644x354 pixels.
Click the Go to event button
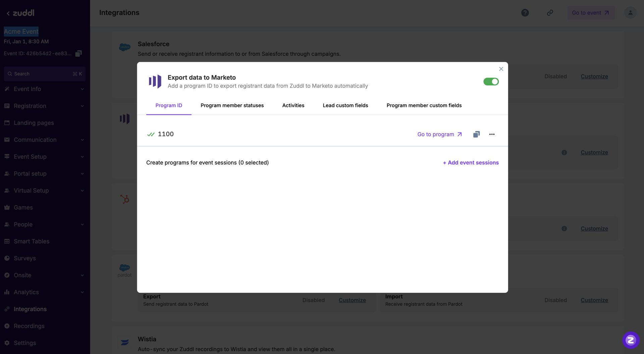tap(591, 13)
